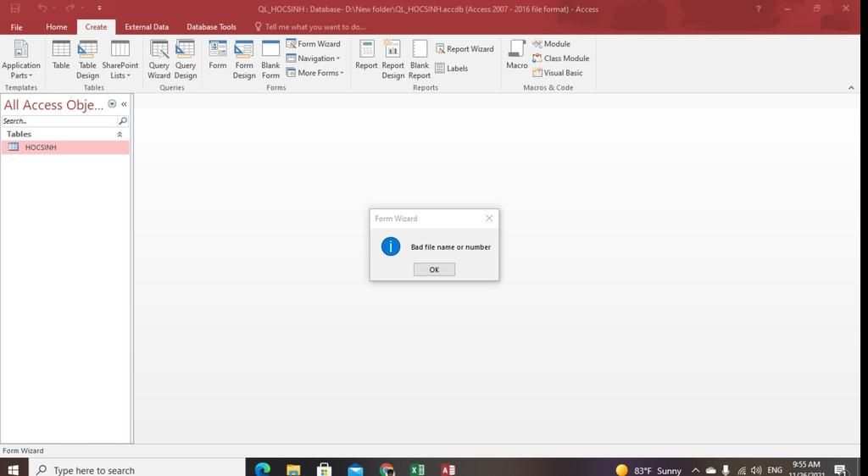Open the weather widget showing Sunny

coord(648,470)
